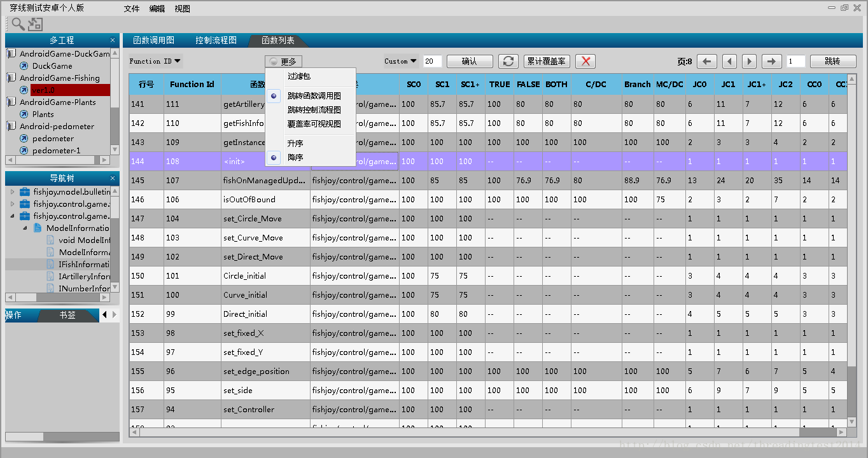This screenshot has height=458, width=868.
Task: Collapse the ModelInformation tree node
Action: [25, 228]
